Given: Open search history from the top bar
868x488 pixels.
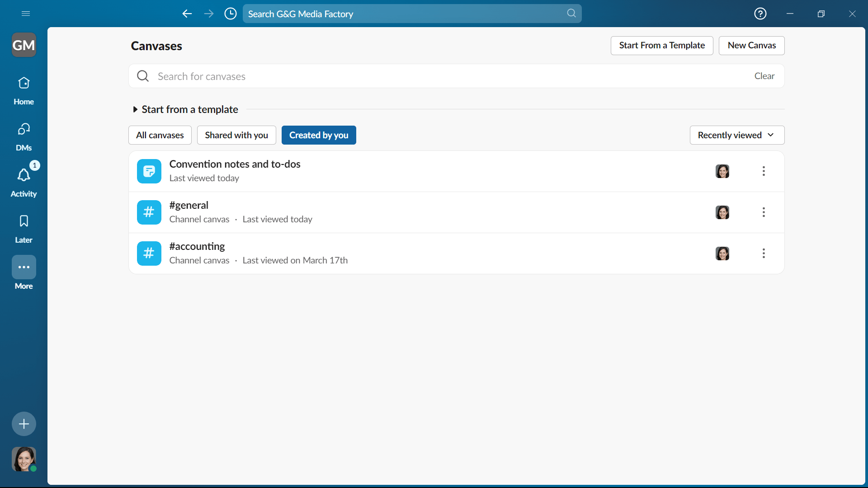Looking at the screenshot, I should pos(230,14).
